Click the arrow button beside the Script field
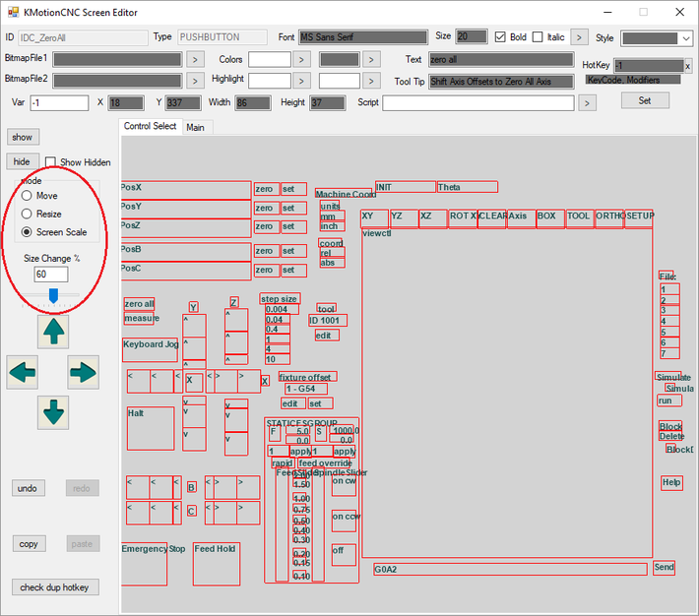The width and height of the screenshot is (699, 616). tap(587, 102)
